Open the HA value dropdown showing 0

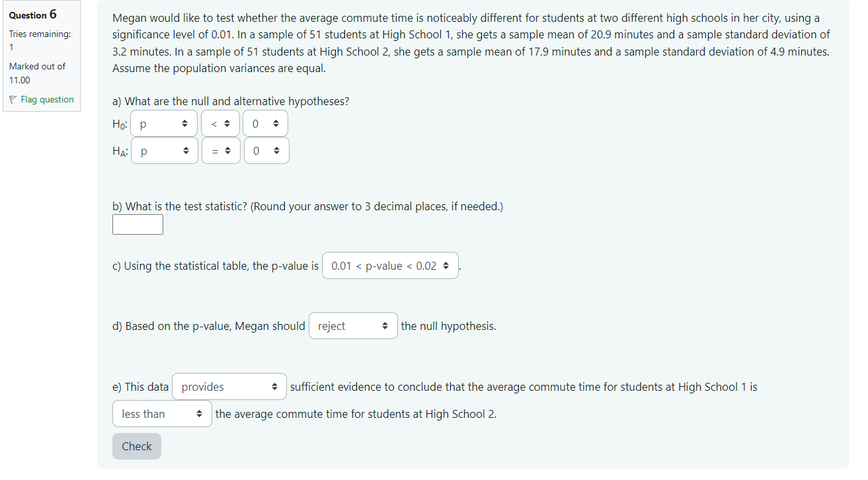(x=266, y=151)
